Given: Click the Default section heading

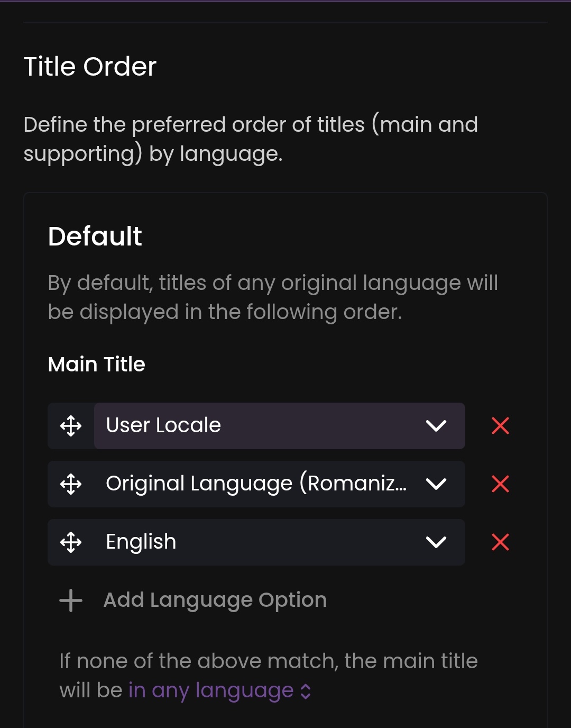Looking at the screenshot, I should tap(95, 236).
